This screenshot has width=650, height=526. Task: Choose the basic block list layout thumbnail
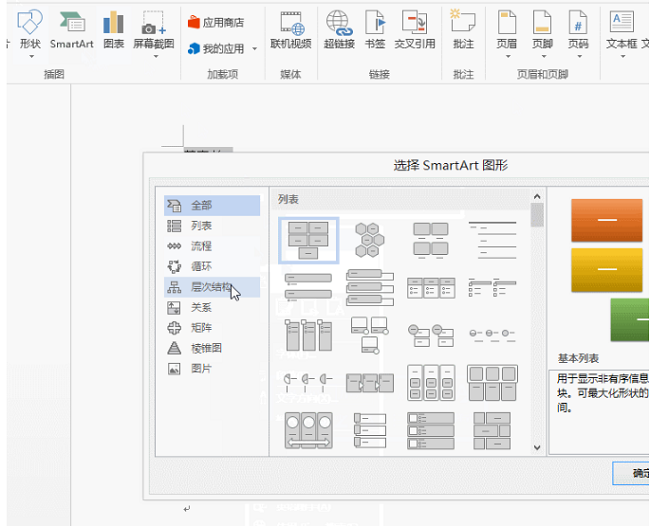pyautogui.click(x=308, y=240)
